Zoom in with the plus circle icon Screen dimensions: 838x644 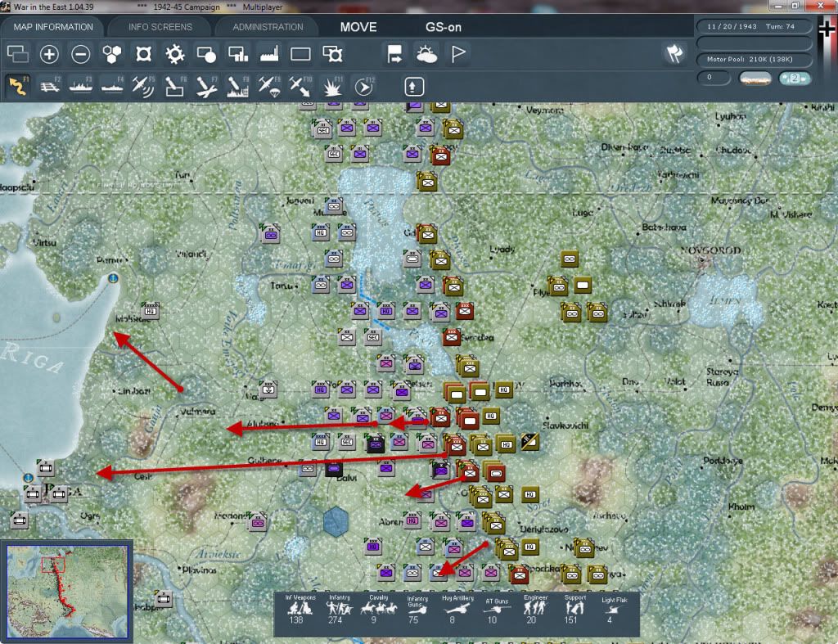pos(49,54)
